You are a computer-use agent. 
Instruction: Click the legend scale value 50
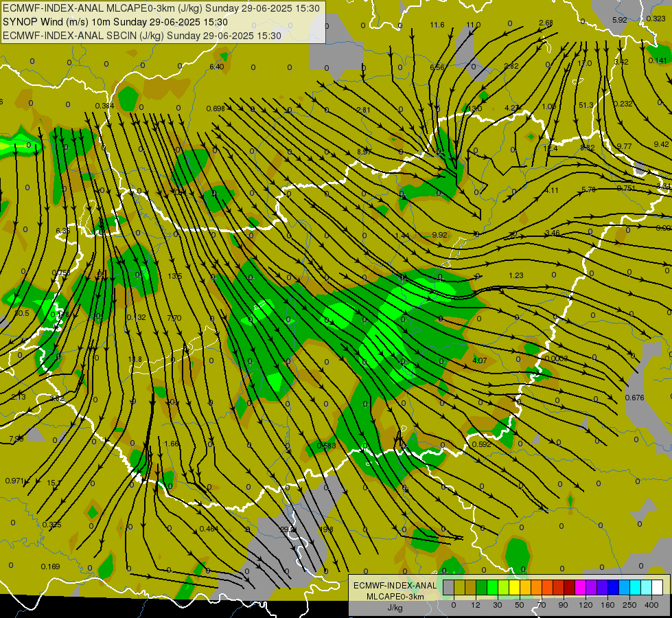[520, 605]
